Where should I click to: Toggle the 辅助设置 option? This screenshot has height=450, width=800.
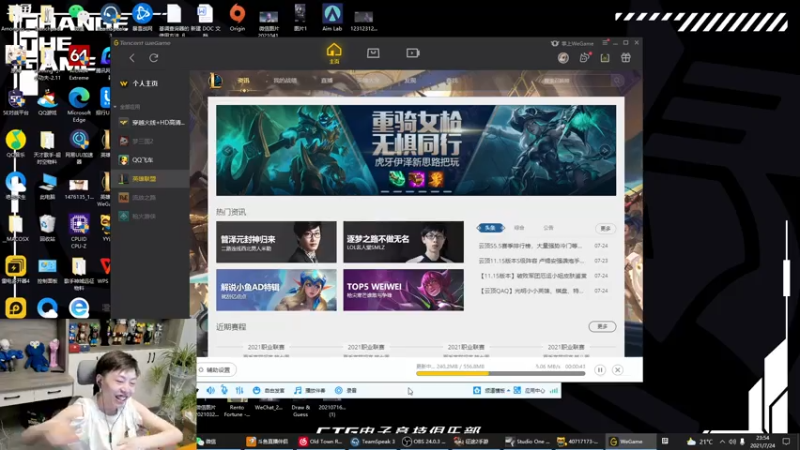coord(215,370)
